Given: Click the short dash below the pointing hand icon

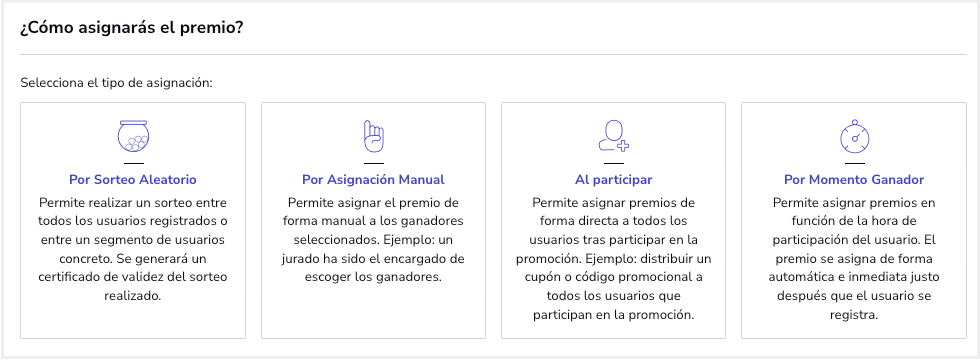Looking at the screenshot, I should click(373, 164).
